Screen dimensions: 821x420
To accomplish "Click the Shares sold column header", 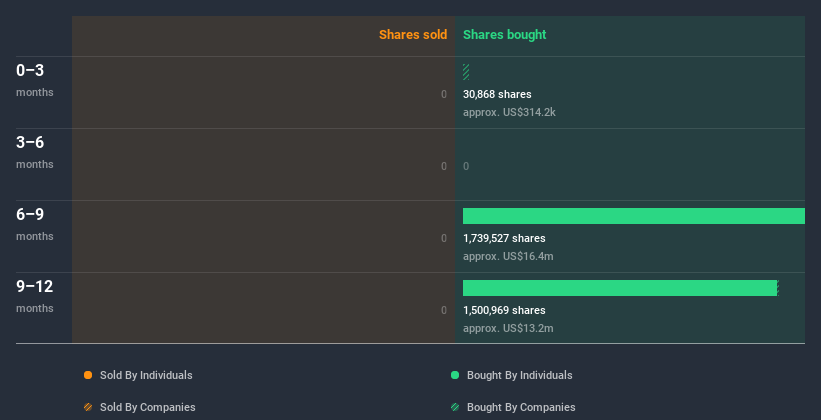I will [x=413, y=35].
